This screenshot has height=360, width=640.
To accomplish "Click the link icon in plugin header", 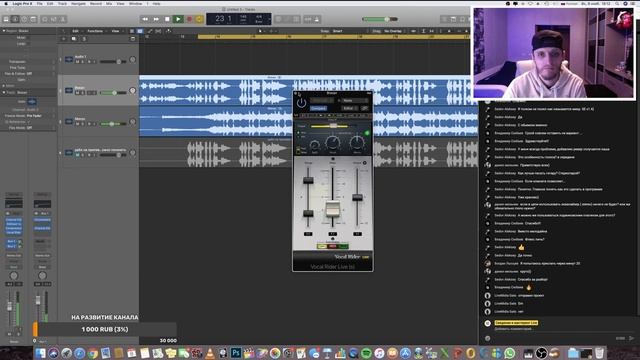I will 364,108.
